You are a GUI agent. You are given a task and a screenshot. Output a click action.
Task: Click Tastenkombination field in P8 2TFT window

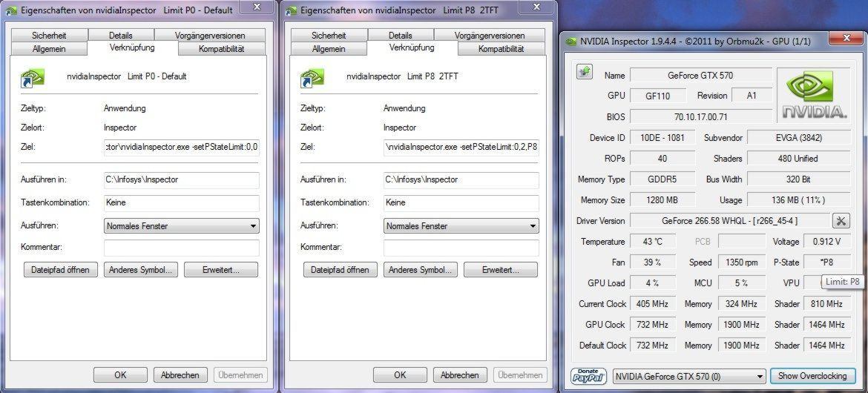tap(461, 202)
